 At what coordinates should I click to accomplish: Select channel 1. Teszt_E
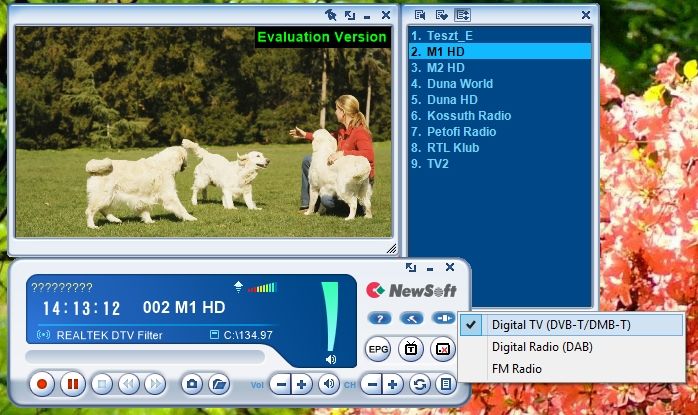tap(500, 36)
